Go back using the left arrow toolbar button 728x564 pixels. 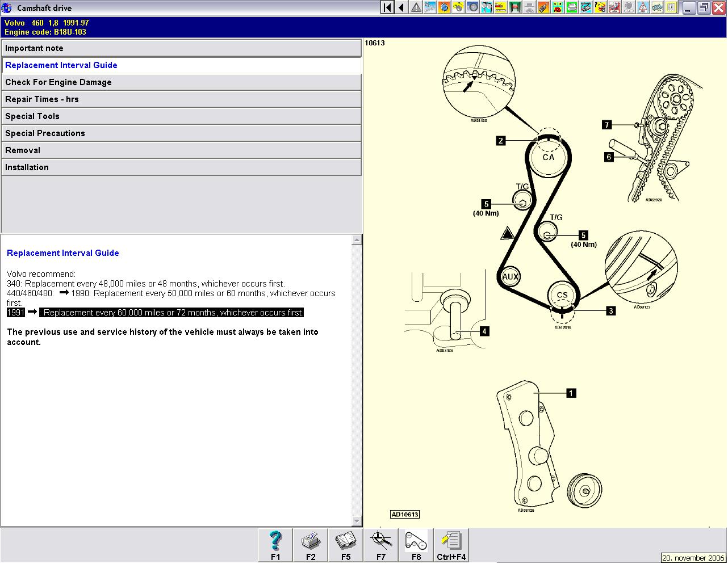[x=401, y=7]
